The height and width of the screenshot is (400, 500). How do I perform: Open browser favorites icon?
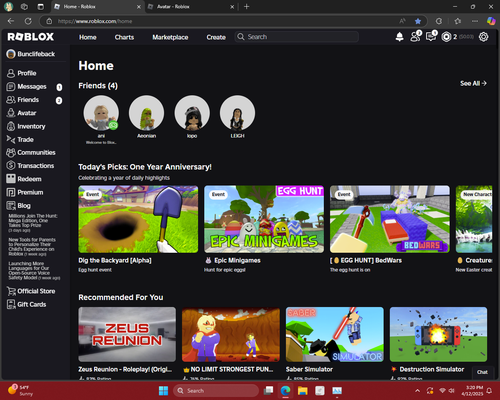[458, 21]
